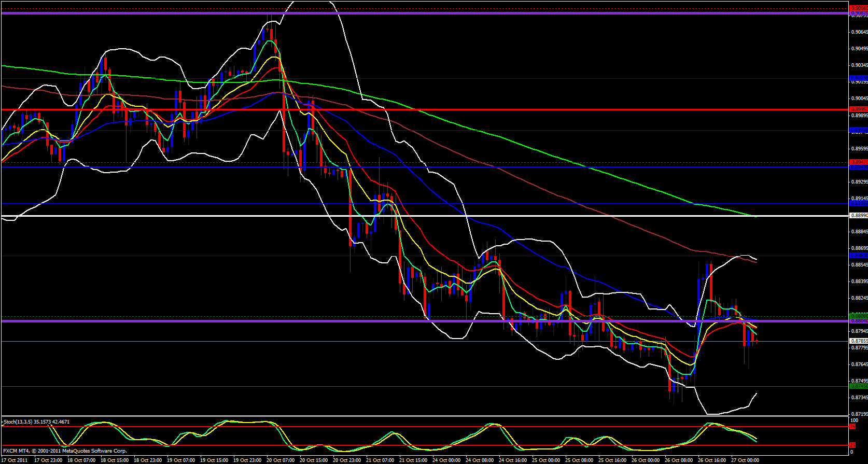Click the red 0.90860 price tag at top

tap(858, 8)
